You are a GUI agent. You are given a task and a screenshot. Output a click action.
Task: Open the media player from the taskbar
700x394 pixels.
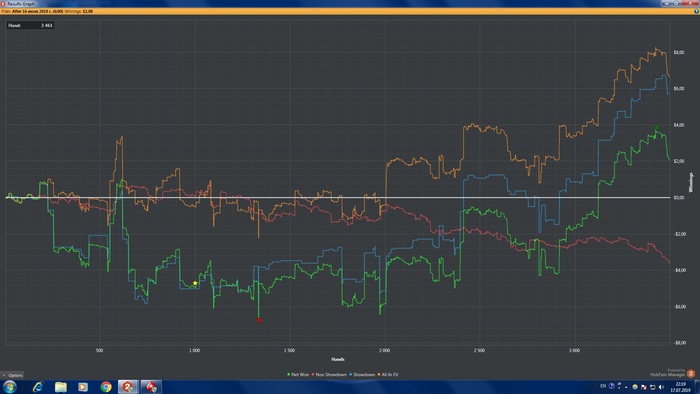pyautogui.click(x=83, y=386)
